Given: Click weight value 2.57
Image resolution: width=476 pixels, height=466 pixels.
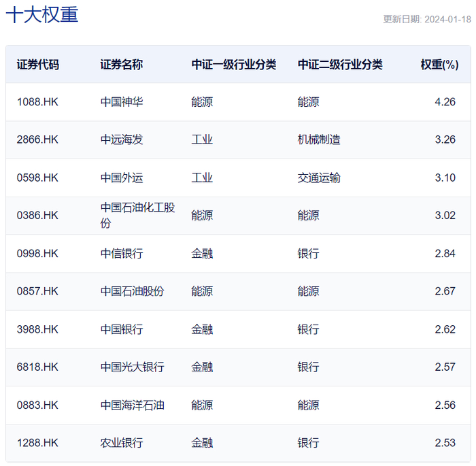Looking at the screenshot, I should coord(445,367).
